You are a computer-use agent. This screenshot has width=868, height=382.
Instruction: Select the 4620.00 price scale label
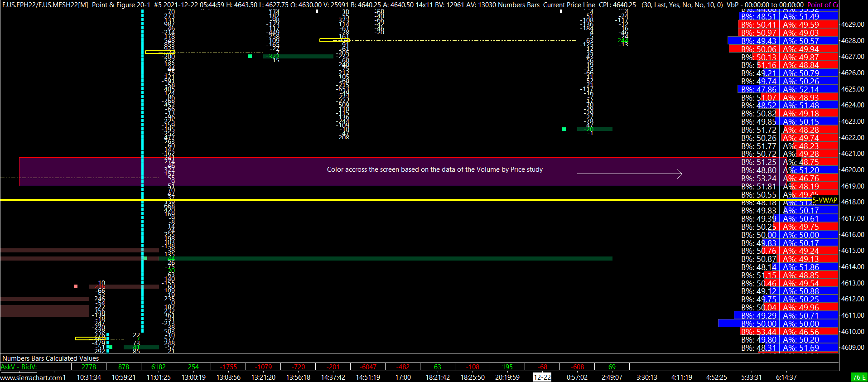(x=853, y=170)
